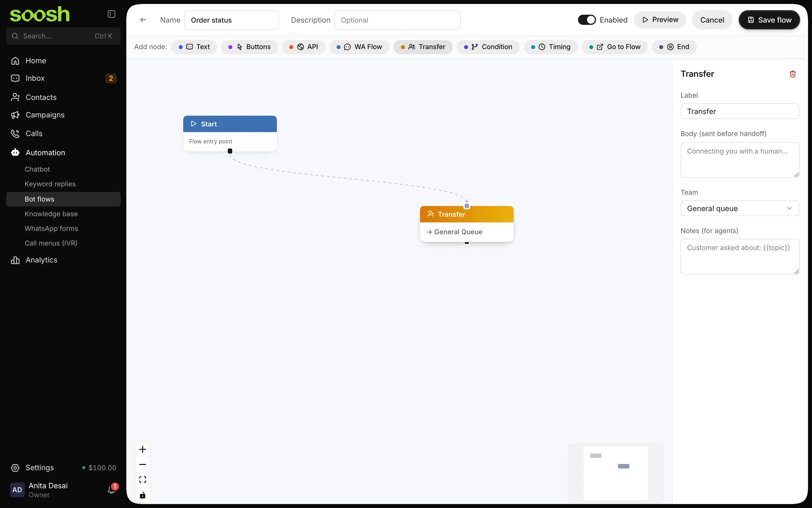Go back with the arrow icon
This screenshot has width=812, height=508.
(143, 20)
